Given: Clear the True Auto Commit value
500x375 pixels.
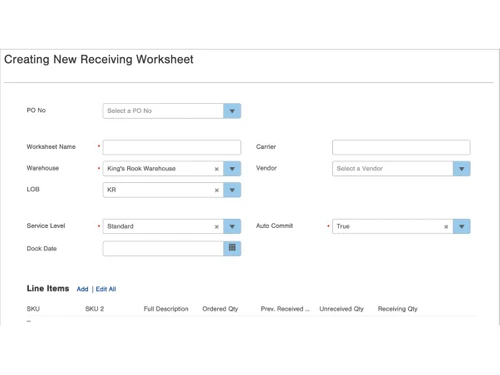Looking at the screenshot, I should click(446, 227).
